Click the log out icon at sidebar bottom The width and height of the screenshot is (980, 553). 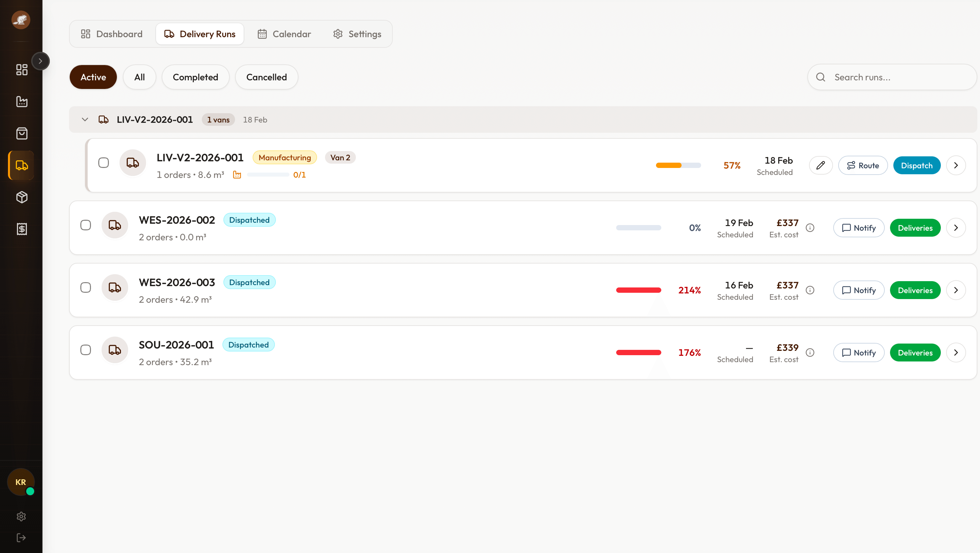click(21, 537)
